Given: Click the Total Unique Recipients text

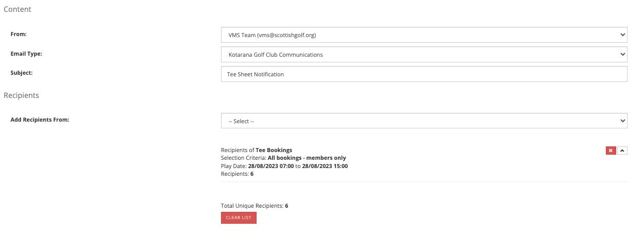Looking at the screenshot, I should (x=254, y=206).
